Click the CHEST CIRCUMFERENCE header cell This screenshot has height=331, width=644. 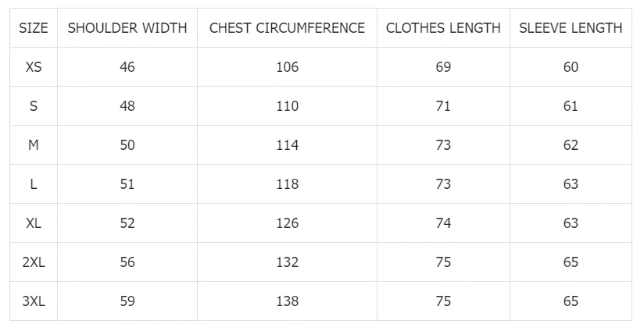tap(287, 28)
